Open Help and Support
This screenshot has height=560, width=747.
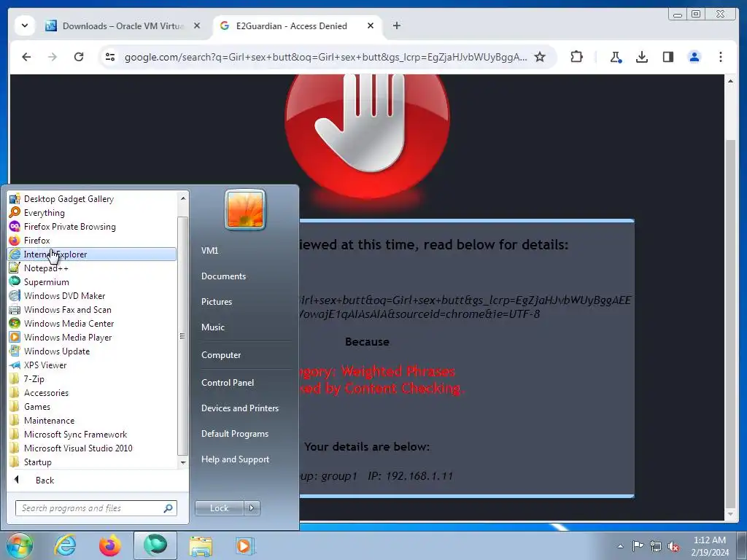point(235,459)
